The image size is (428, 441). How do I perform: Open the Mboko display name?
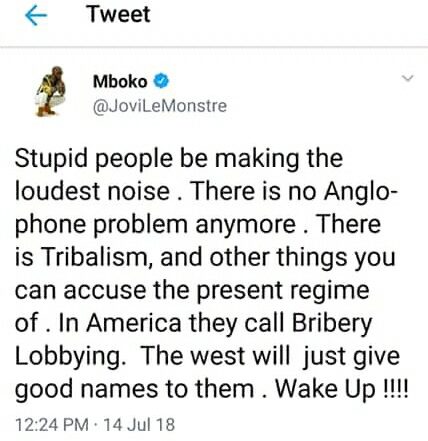120,82
